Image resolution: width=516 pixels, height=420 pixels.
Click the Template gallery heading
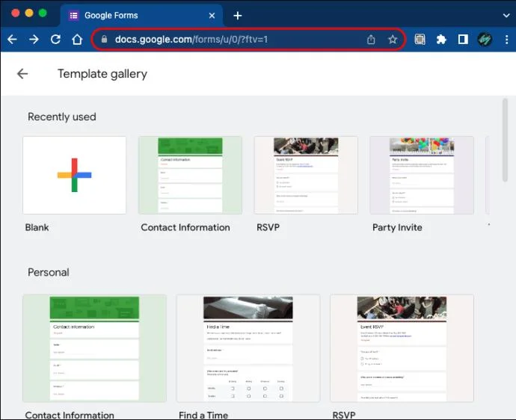coord(102,74)
